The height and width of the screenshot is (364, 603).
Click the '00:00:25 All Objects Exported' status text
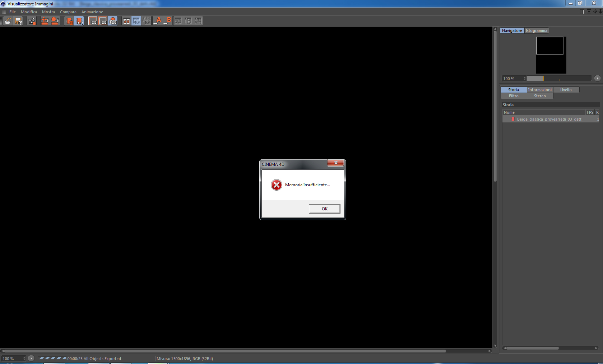coord(94,359)
